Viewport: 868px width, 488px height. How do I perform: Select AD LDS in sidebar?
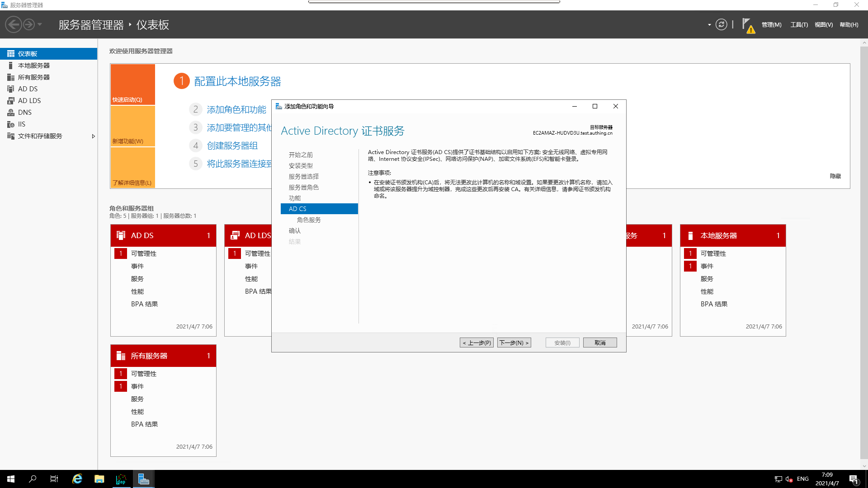pos(29,101)
